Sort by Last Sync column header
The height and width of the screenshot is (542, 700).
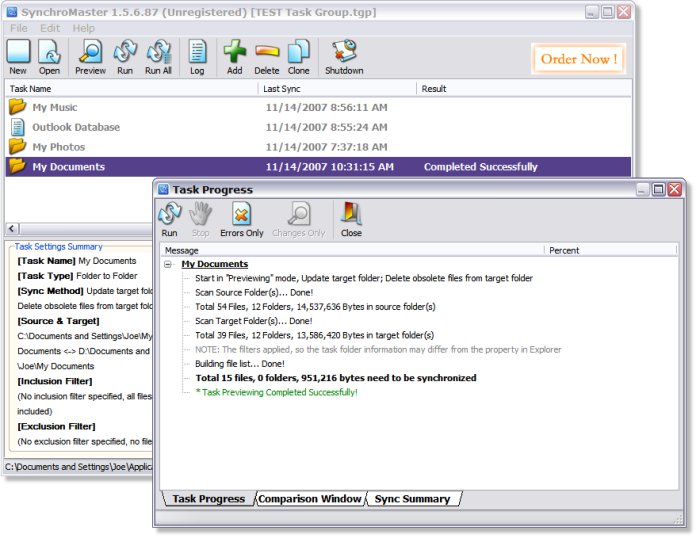(337, 89)
